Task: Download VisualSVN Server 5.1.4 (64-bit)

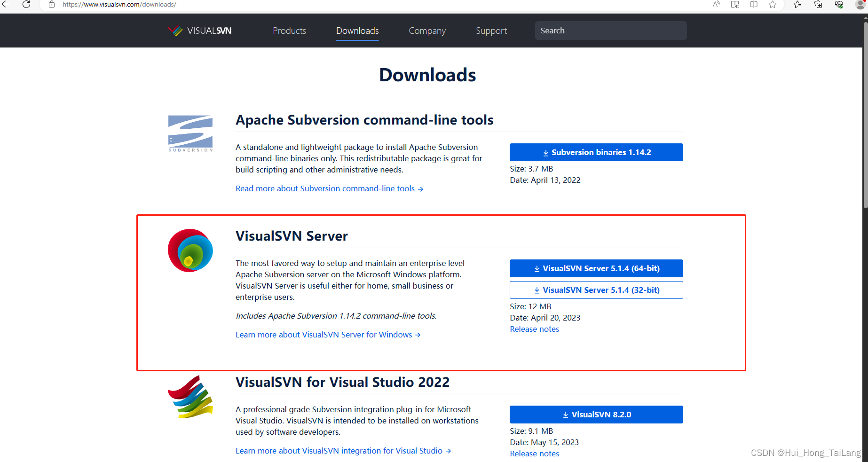Action: [x=596, y=268]
